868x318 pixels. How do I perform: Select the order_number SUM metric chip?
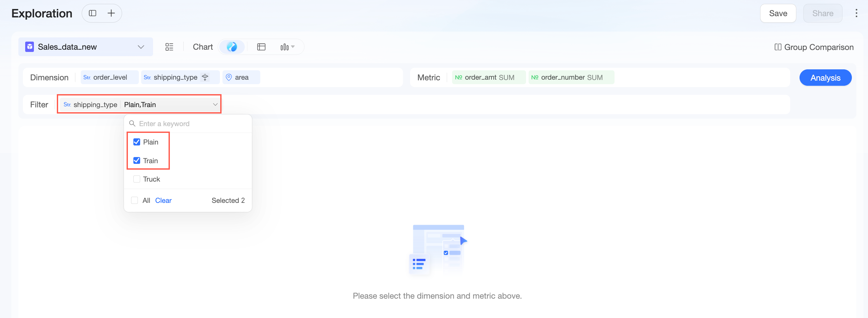pyautogui.click(x=571, y=77)
